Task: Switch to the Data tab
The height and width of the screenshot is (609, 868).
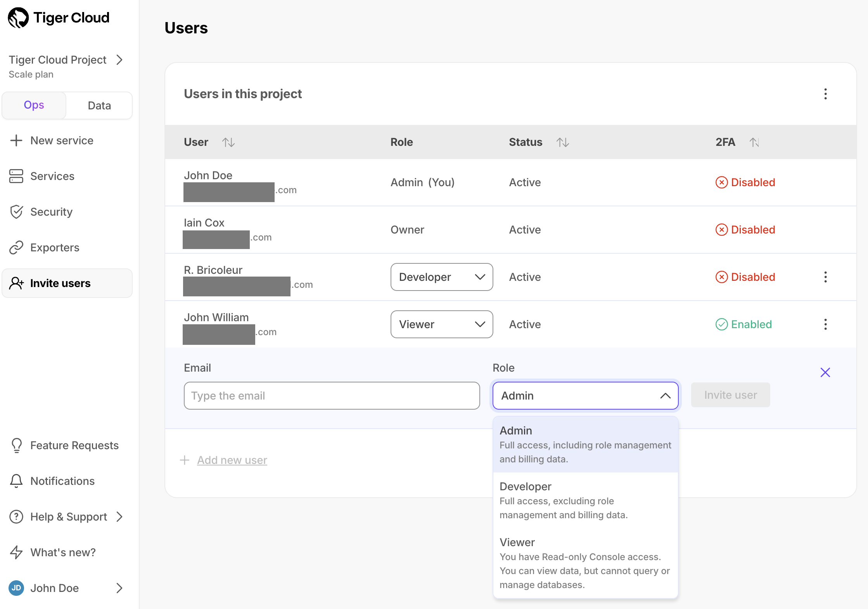Action: point(99,106)
